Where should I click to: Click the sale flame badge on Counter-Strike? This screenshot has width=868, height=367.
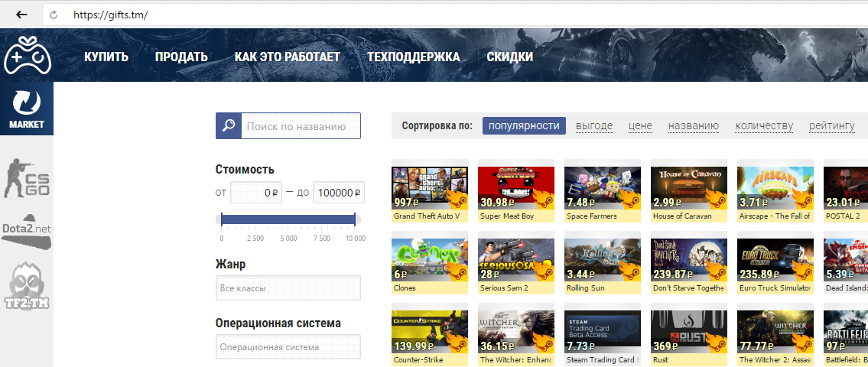(456, 342)
